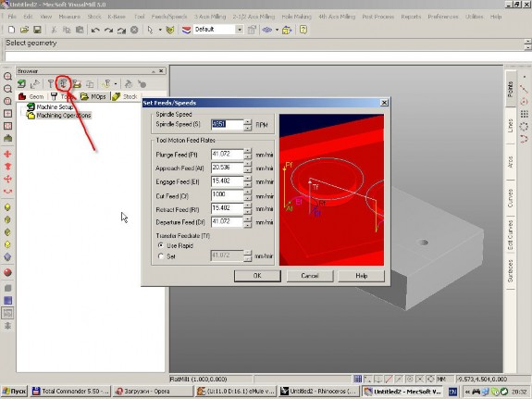Click the Retract Feed value field
Viewport: 532px width, 399px height.
coord(227,208)
